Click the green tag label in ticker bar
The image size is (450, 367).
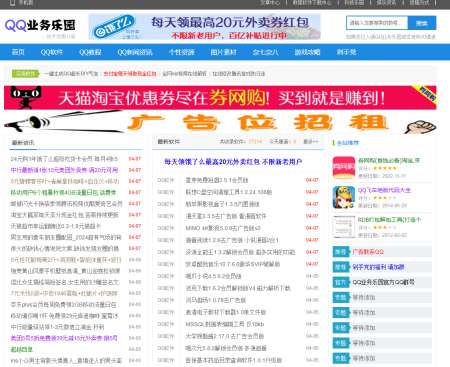point(25,74)
